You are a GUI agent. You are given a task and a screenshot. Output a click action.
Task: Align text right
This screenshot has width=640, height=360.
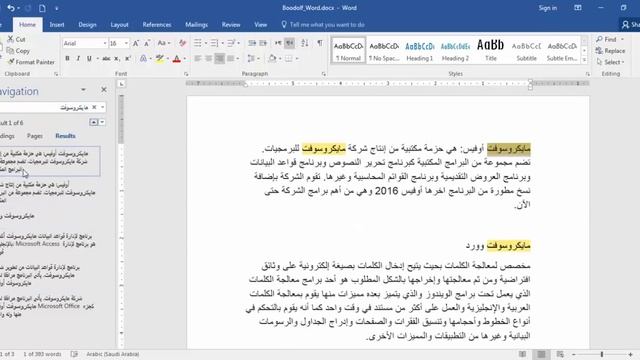(x=219, y=59)
